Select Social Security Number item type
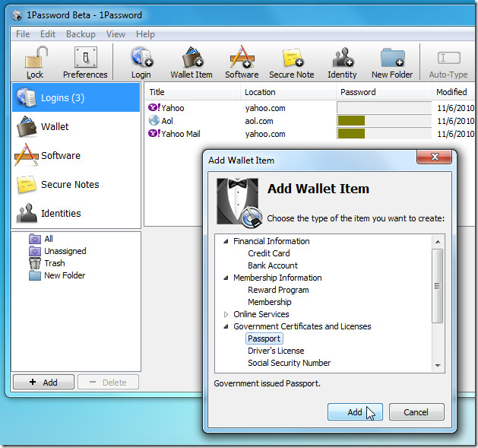 tap(290, 363)
